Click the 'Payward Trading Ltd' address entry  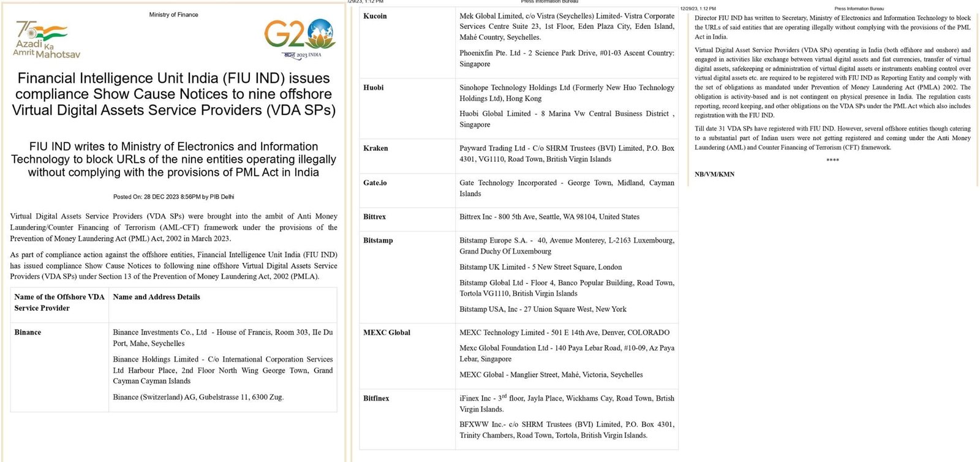567,154
